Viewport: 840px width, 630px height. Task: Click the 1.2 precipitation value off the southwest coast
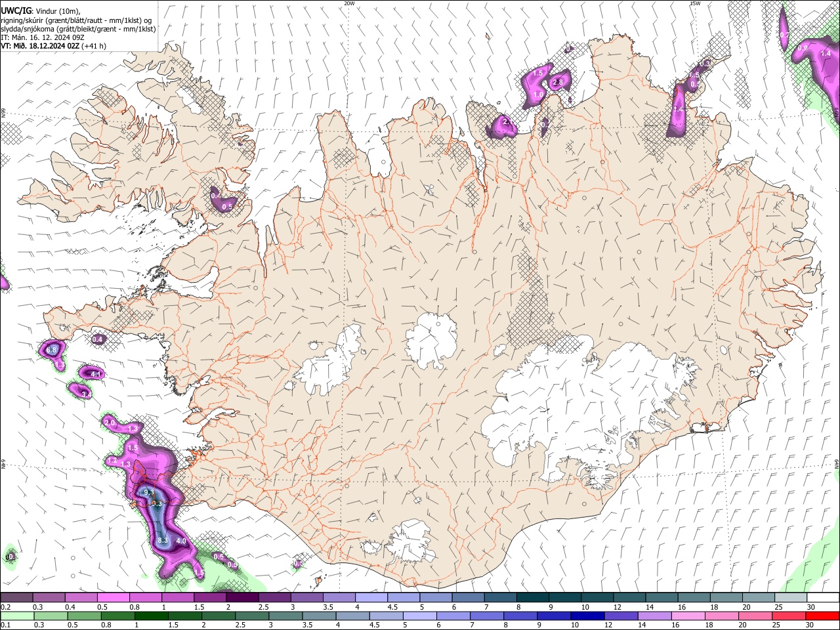pyautogui.click(x=112, y=461)
